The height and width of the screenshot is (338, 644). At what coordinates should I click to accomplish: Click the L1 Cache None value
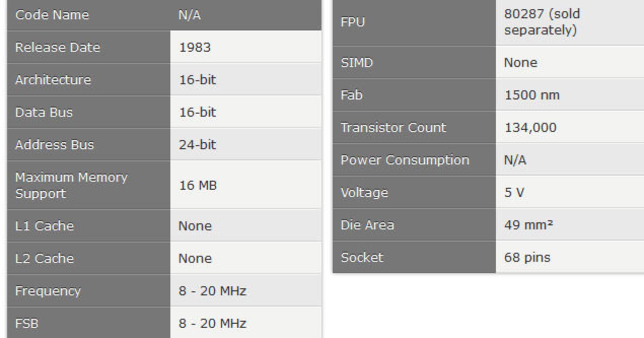tap(195, 226)
